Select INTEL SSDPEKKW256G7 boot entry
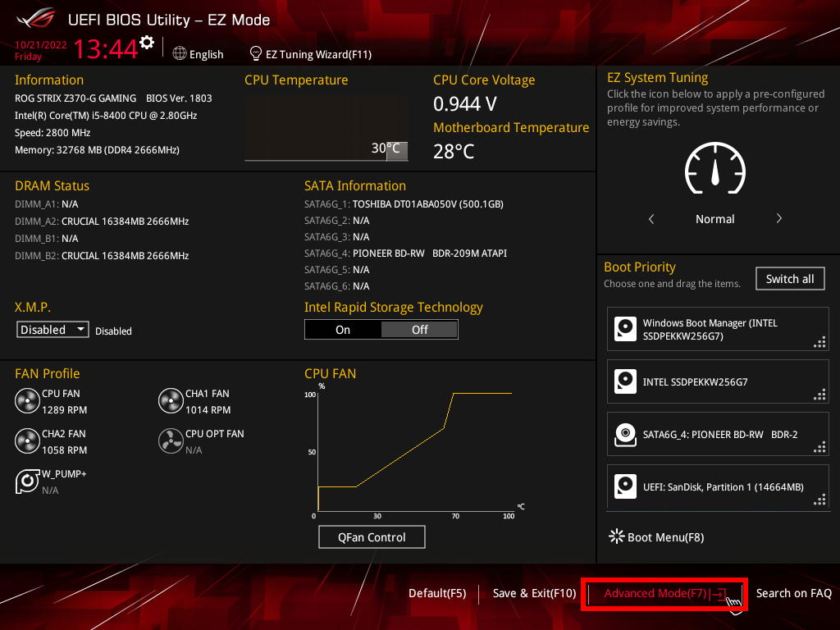Viewport: 840px width, 630px height. (x=718, y=381)
